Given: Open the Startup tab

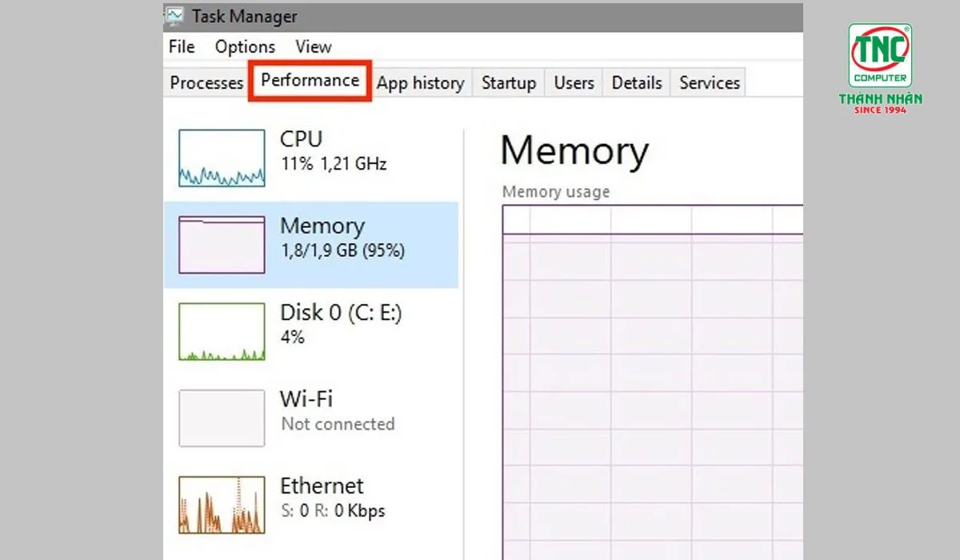Looking at the screenshot, I should click(x=508, y=83).
